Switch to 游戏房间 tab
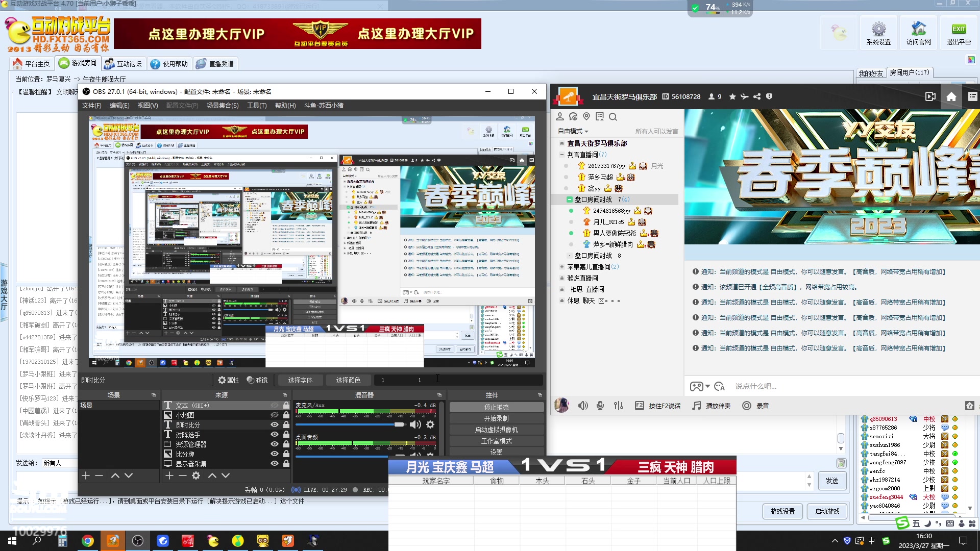The height and width of the screenshot is (551, 980). click(x=78, y=63)
